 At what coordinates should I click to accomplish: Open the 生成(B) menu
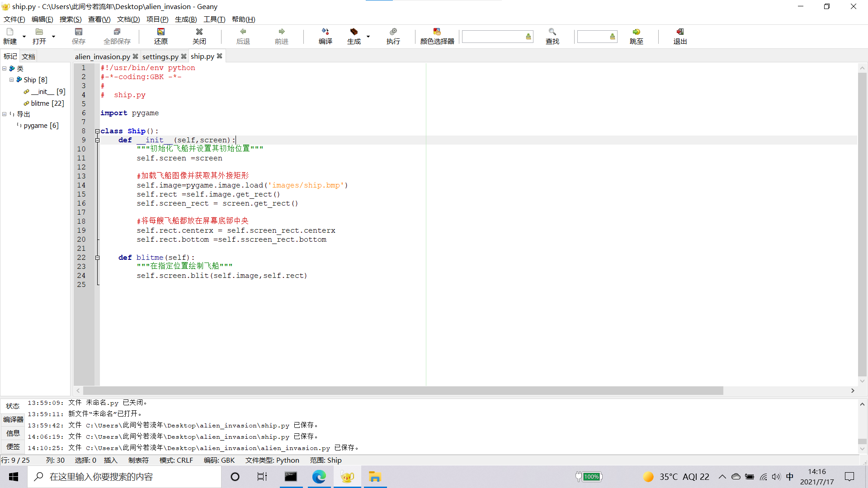(x=185, y=19)
